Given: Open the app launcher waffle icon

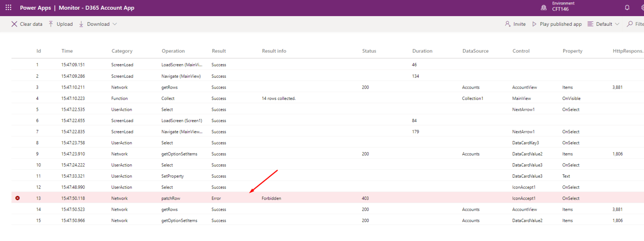Looking at the screenshot, I should (x=8, y=8).
